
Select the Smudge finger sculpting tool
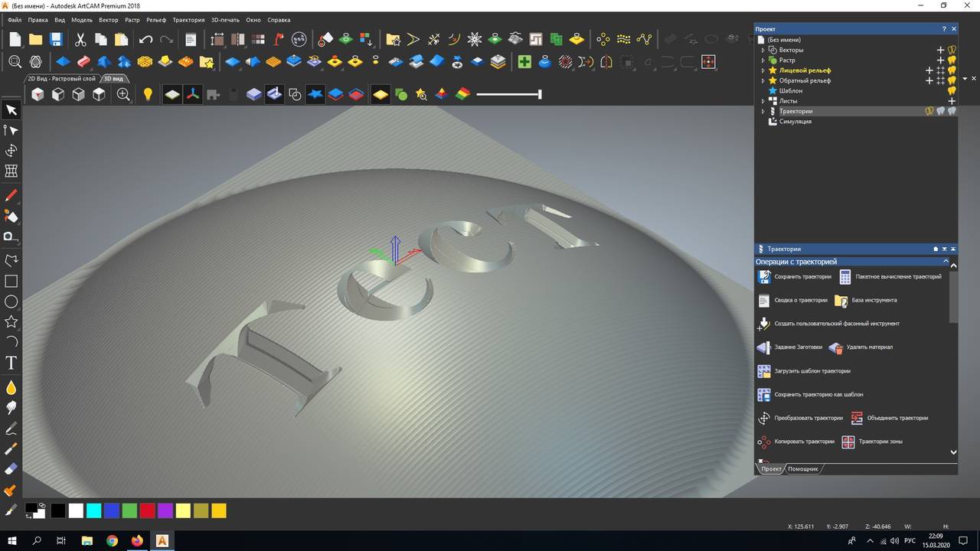tap(11, 408)
